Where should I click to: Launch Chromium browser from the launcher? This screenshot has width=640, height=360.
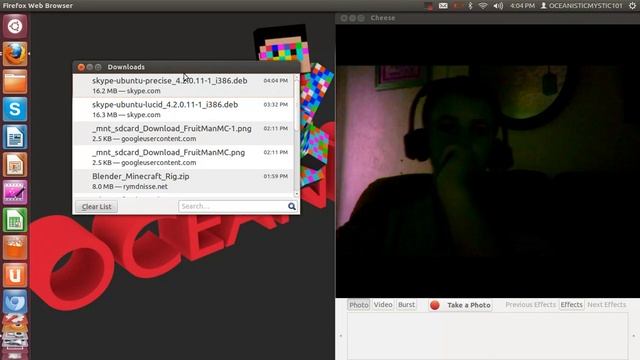pos(15,303)
